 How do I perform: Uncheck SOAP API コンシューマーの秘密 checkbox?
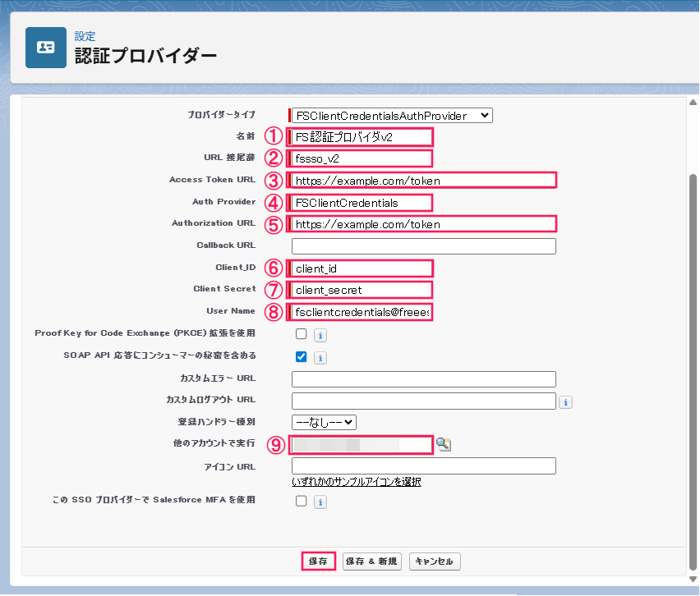pos(302,356)
